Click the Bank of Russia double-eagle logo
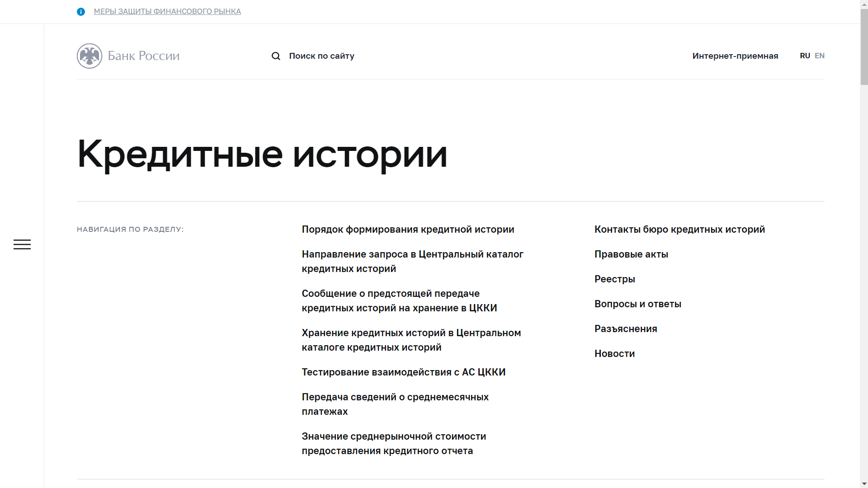This screenshot has width=868, height=488. [x=90, y=56]
